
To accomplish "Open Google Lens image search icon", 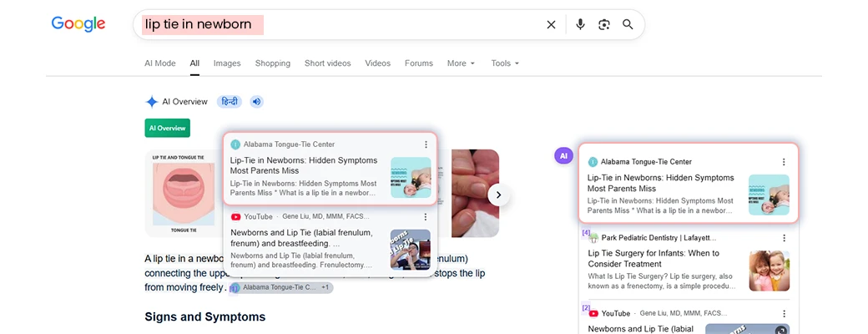I will (604, 24).
